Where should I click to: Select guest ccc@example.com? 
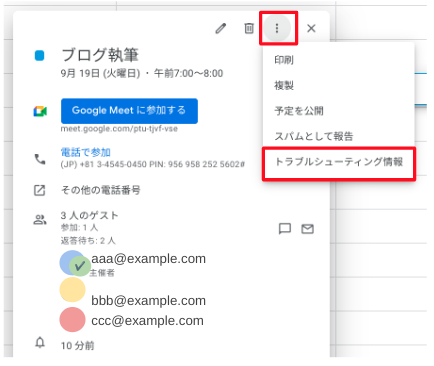(x=147, y=320)
